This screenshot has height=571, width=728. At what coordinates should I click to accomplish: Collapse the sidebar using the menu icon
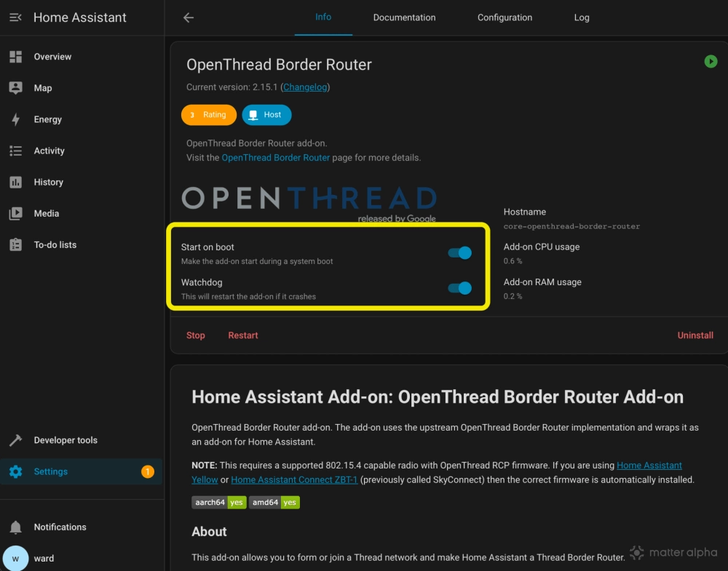point(15,17)
